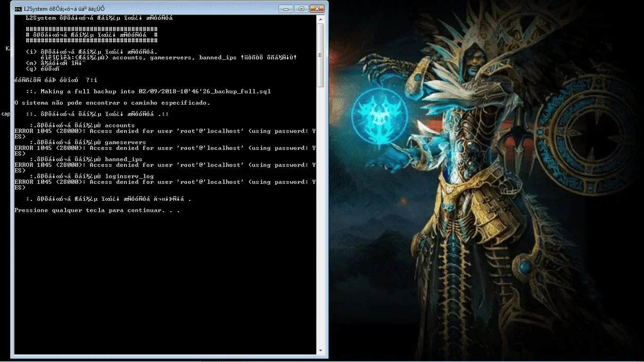The image size is (644, 362).
Task: Click the console scrollbar down arrow
Action: click(x=321, y=351)
